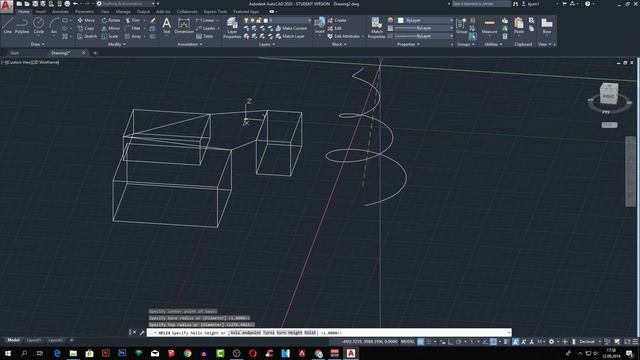Switch to the Layout1 tab
The image size is (640, 360).
tap(33, 340)
